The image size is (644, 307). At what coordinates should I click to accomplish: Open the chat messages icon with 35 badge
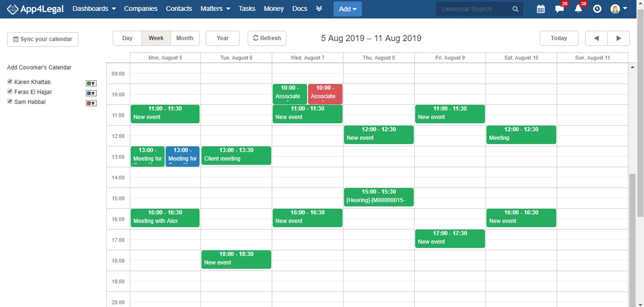[559, 9]
